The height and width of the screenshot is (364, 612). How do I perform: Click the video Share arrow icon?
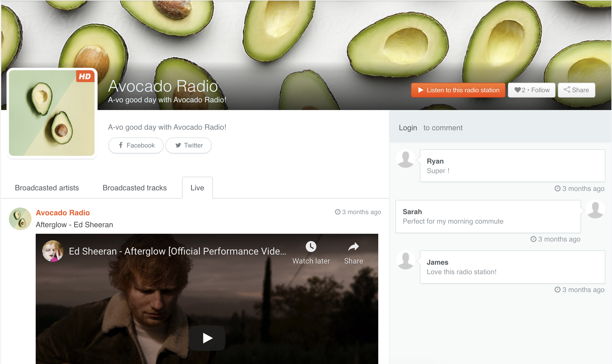(353, 247)
